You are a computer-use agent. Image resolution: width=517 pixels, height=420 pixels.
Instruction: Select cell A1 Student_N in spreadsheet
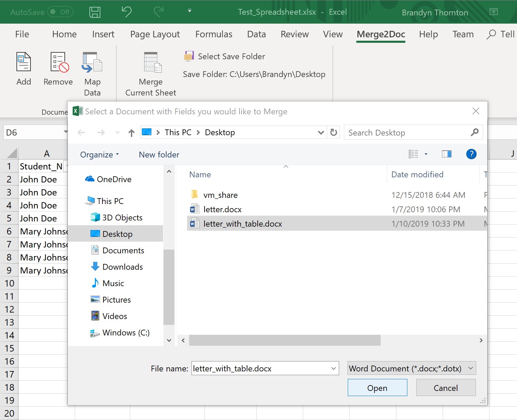click(43, 166)
